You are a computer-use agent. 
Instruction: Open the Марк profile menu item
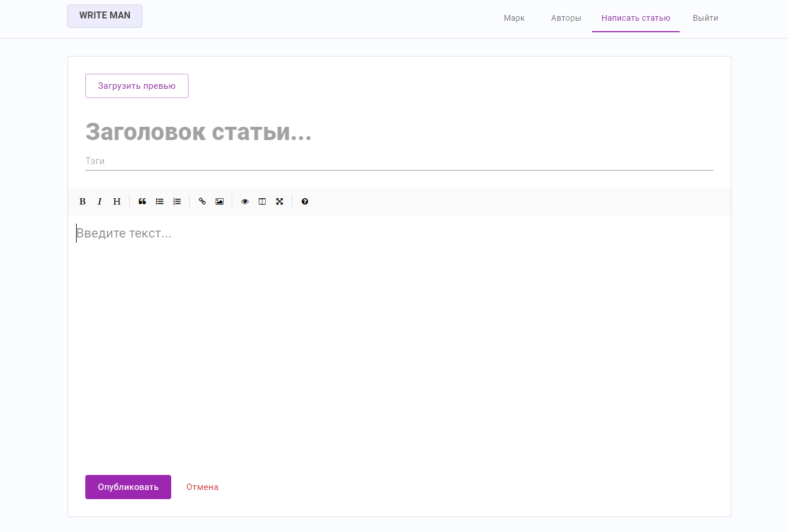514,18
